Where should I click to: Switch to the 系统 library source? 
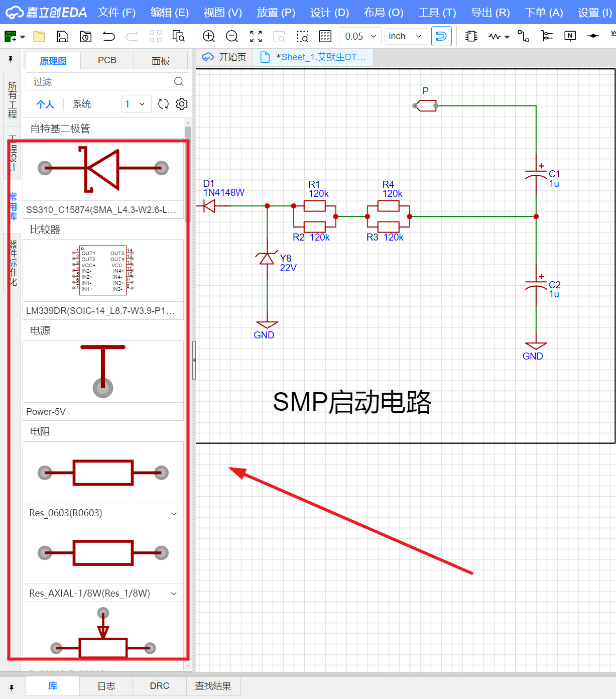coord(82,104)
